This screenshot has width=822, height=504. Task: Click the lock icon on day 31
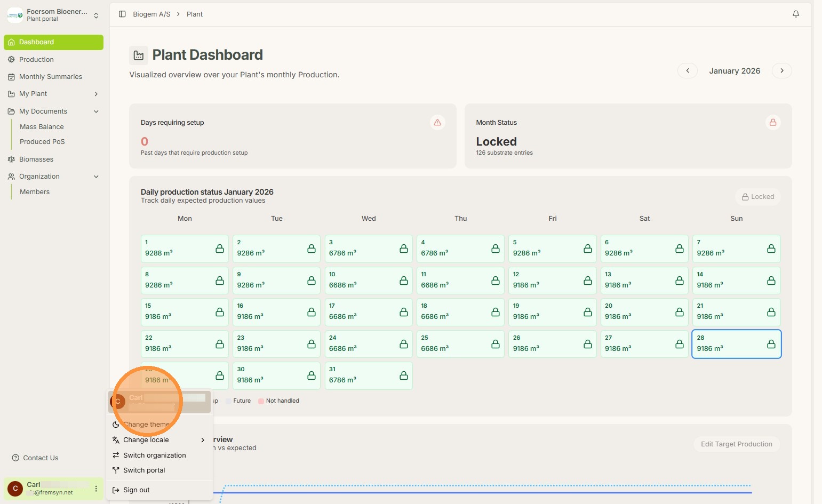coord(403,375)
